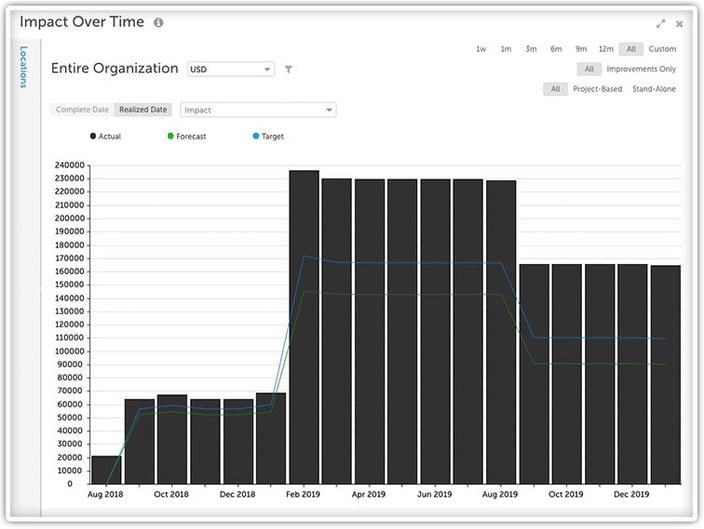Close the Impact Over Time panel
The image size is (704, 529).
(679, 24)
